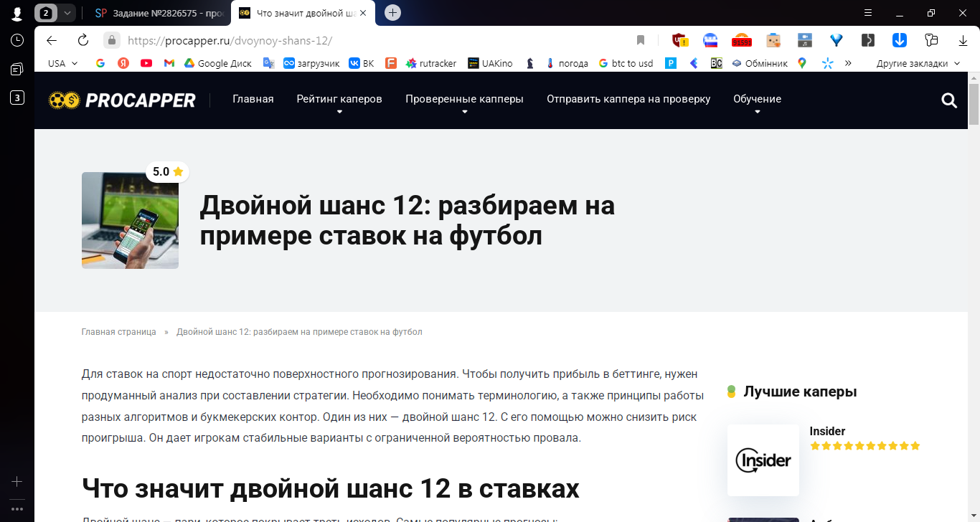Open the Google bookmark icon

[100, 63]
